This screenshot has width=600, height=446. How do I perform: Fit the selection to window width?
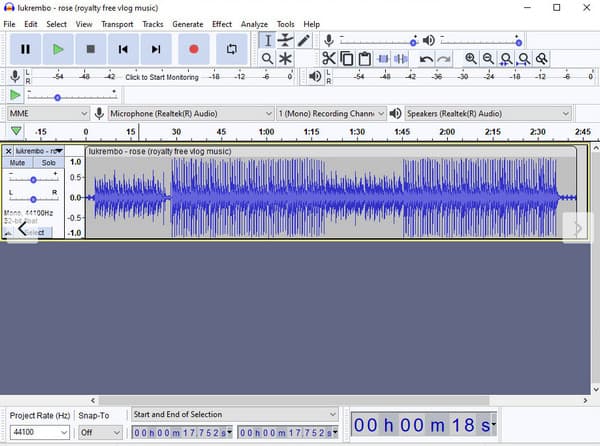click(x=506, y=59)
